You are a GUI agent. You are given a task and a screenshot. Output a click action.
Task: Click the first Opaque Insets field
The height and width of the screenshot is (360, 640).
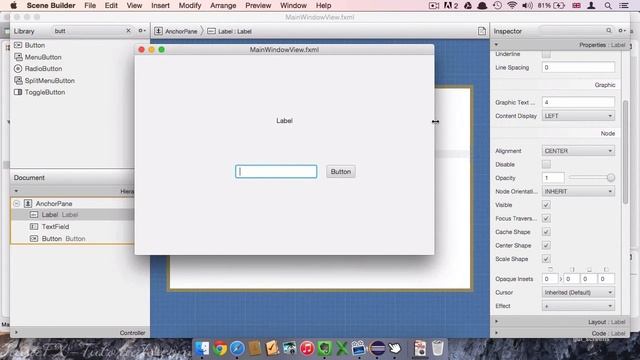click(x=549, y=279)
